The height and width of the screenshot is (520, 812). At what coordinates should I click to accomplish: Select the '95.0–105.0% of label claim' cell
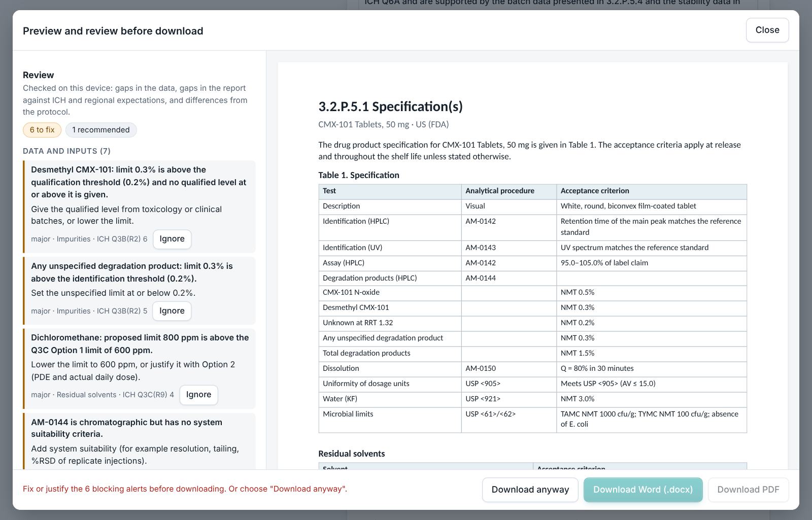pos(652,263)
